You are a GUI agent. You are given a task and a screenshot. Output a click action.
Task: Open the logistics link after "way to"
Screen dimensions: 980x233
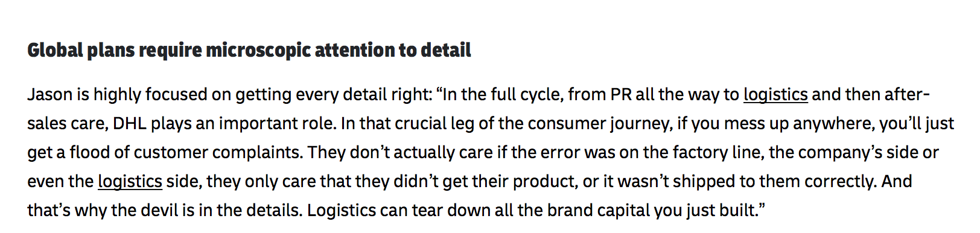coord(775,95)
